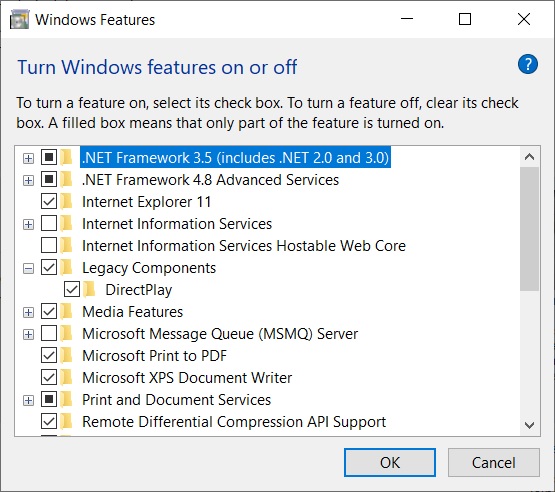Image resolution: width=555 pixels, height=492 pixels.
Task: Uncheck the DirectPlay checkbox
Action: [72, 290]
